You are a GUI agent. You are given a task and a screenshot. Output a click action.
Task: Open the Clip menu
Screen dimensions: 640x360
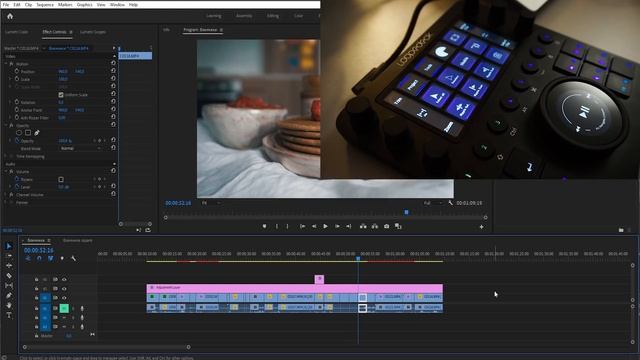coord(28,4)
